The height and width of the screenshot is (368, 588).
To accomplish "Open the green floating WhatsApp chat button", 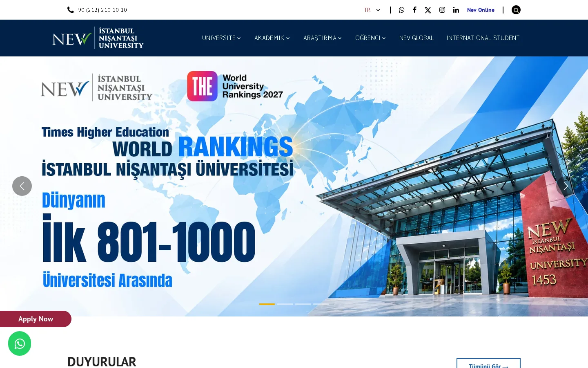I will coord(20,344).
